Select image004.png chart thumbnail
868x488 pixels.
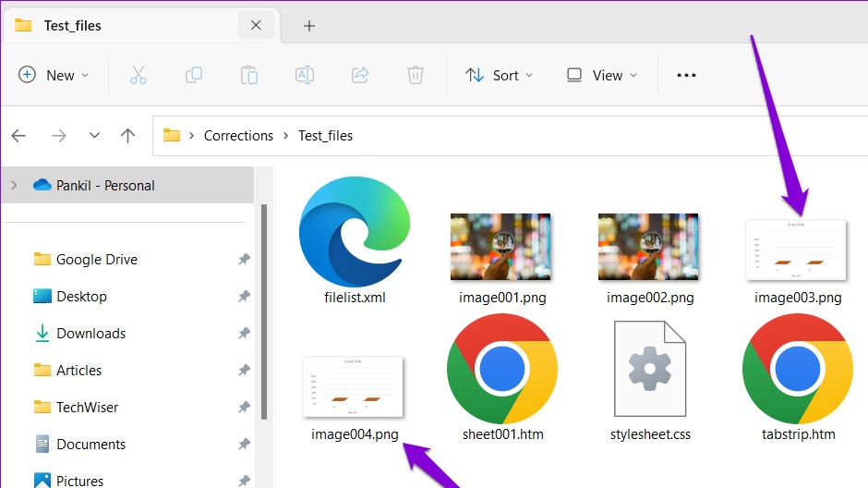pos(353,386)
